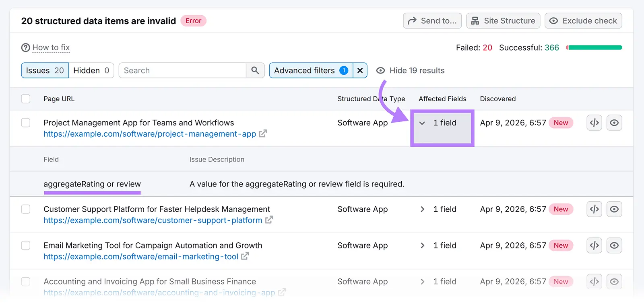Click the aggregateRating or review field

(x=92, y=184)
